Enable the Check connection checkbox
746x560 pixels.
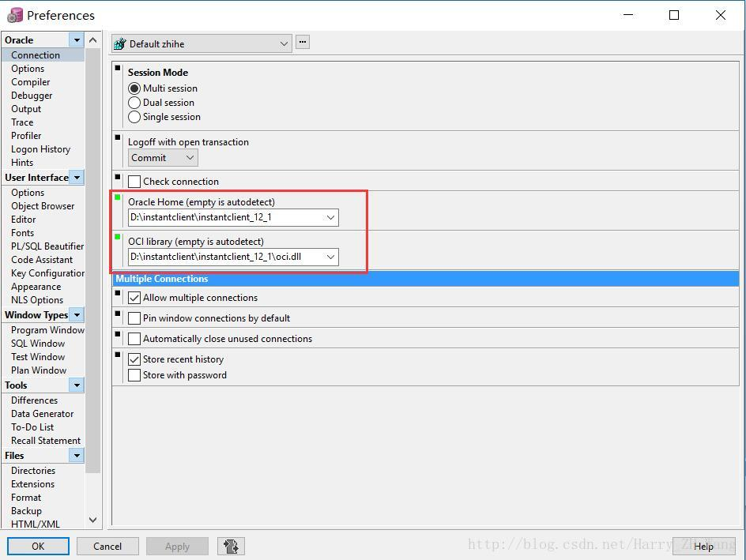pos(134,182)
